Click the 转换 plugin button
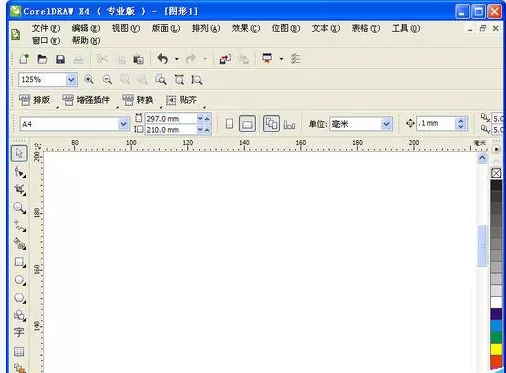506x373 pixels. point(138,100)
